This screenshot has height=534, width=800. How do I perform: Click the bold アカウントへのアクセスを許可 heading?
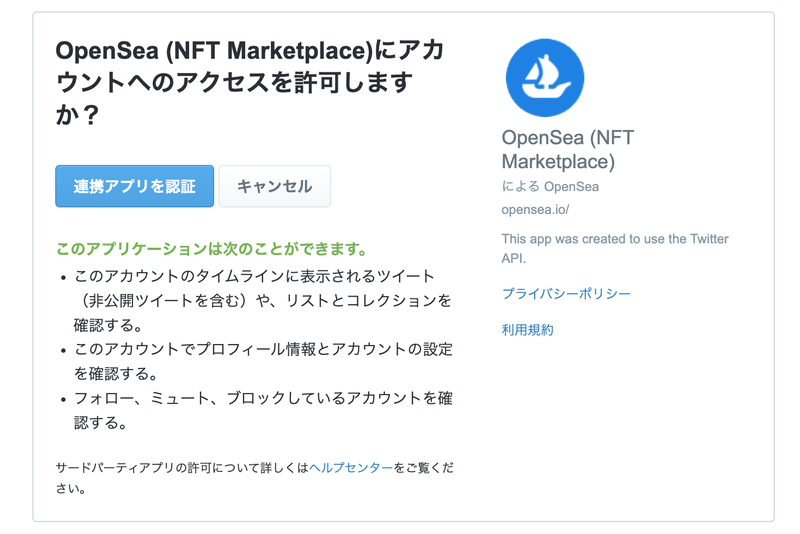(249, 82)
